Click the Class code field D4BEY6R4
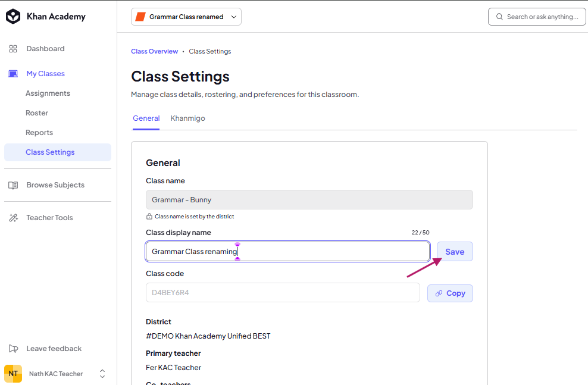The image size is (588, 385). tap(283, 293)
